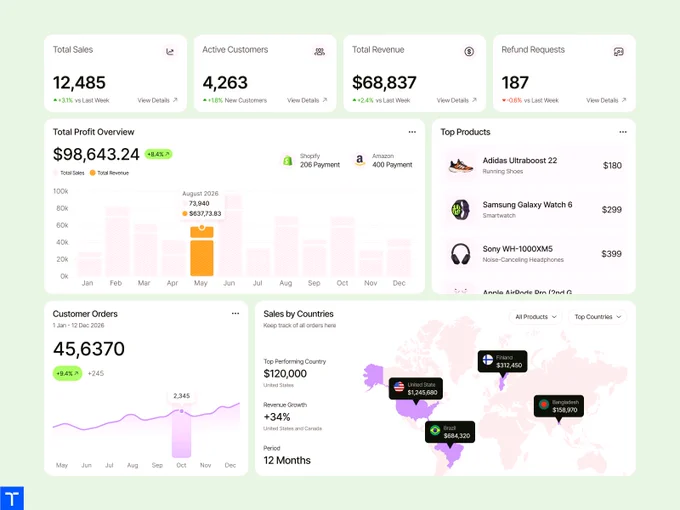Expand the All Products dropdown
Image resolution: width=680 pixels, height=510 pixels.
point(536,317)
